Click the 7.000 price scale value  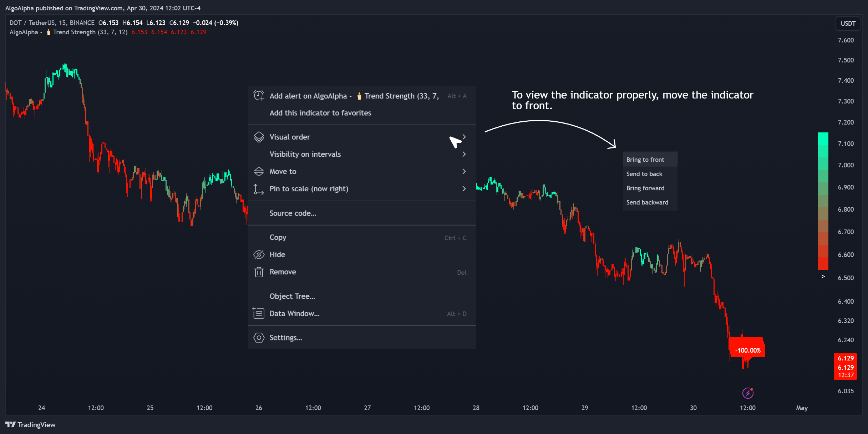point(846,165)
